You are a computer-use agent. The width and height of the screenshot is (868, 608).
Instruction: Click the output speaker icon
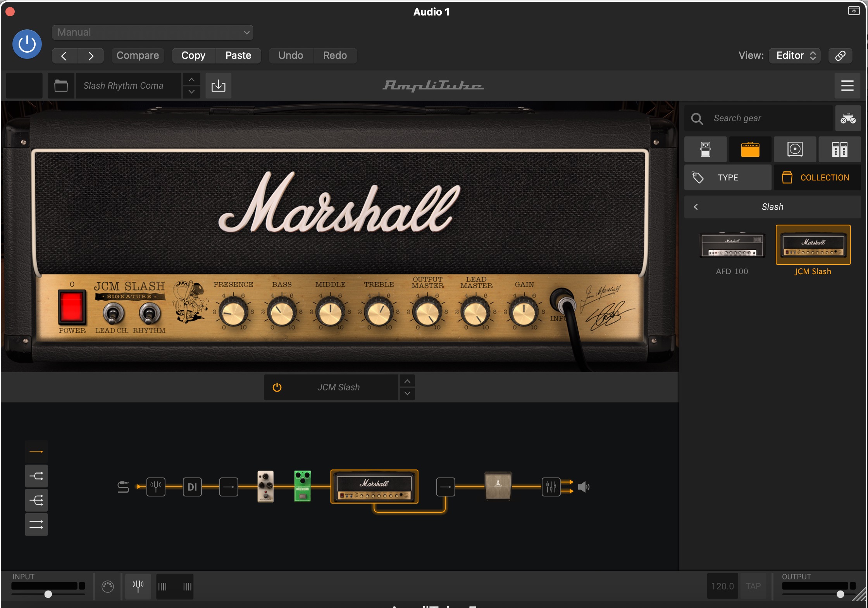584,487
